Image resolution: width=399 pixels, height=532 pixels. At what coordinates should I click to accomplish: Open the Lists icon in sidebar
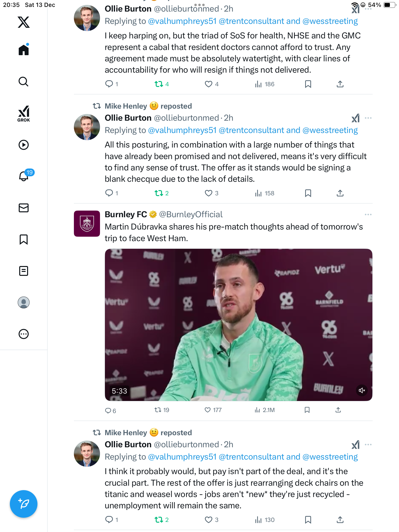pos(24,271)
